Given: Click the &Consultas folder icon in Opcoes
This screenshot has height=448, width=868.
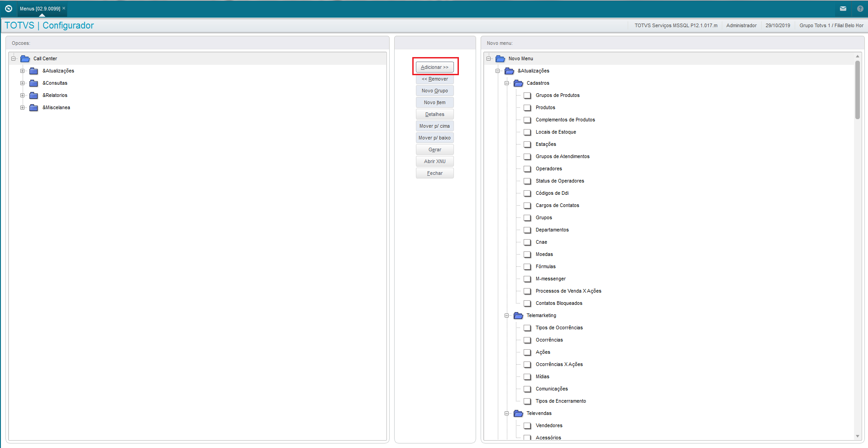Looking at the screenshot, I should (x=34, y=83).
